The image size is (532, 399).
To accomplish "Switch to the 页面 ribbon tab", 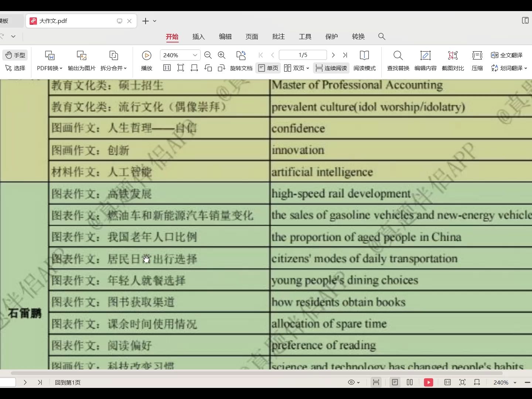I will [x=252, y=37].
